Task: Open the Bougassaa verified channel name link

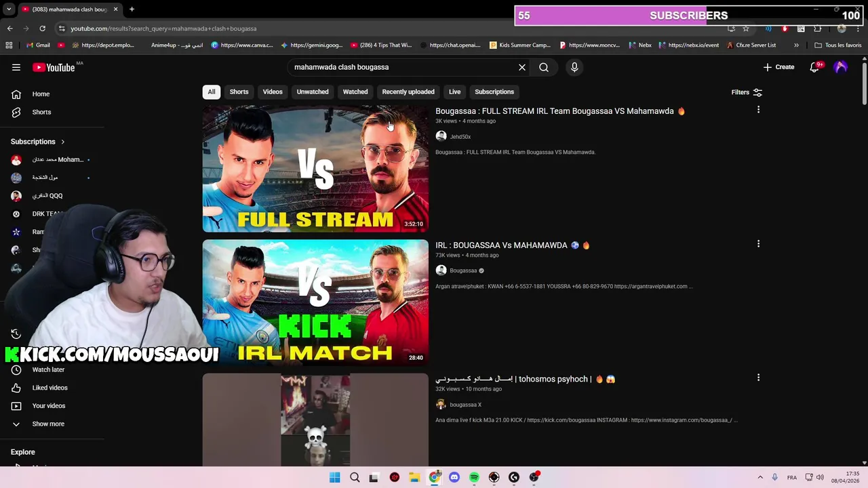Action: 463,270
